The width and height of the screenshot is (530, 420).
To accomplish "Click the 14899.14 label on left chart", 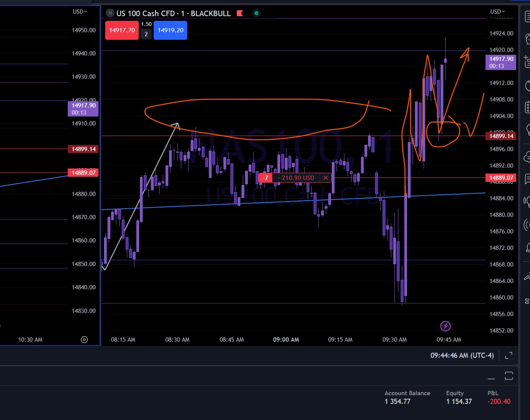I will pyautogui.click(x=84, y=149).
